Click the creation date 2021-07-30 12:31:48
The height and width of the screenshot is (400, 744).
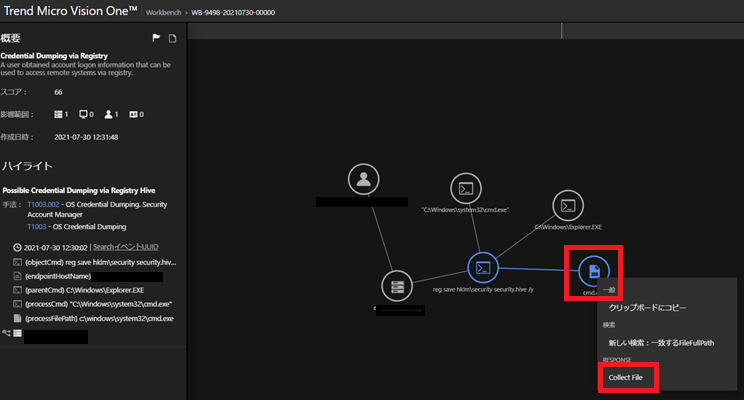[x=86, y=137]
